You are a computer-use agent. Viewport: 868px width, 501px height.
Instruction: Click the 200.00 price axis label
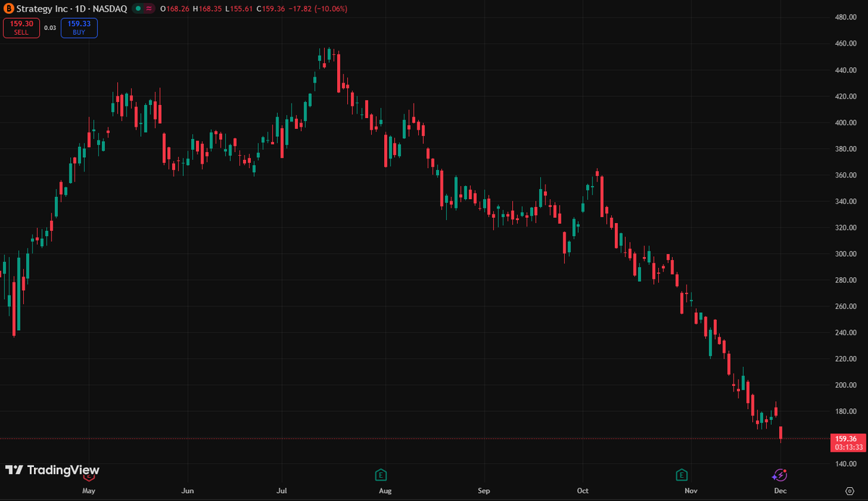tap(846, 385)
